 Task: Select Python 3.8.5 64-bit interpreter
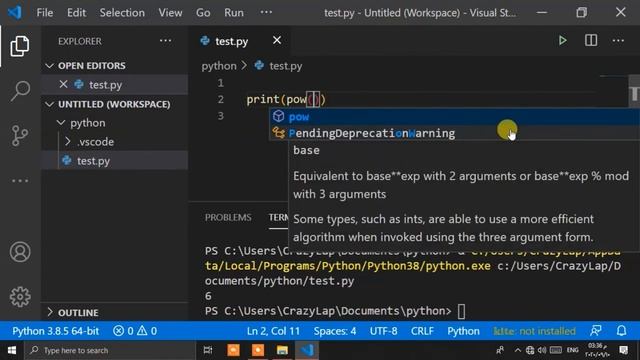coord(55,331)
